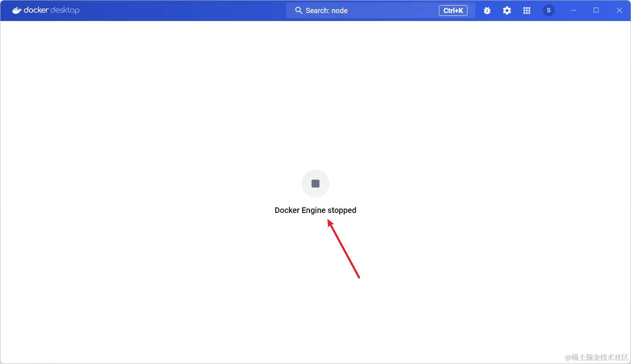
Task: Click the Ctrl+K shortcut badge
Action: [453, 11]
